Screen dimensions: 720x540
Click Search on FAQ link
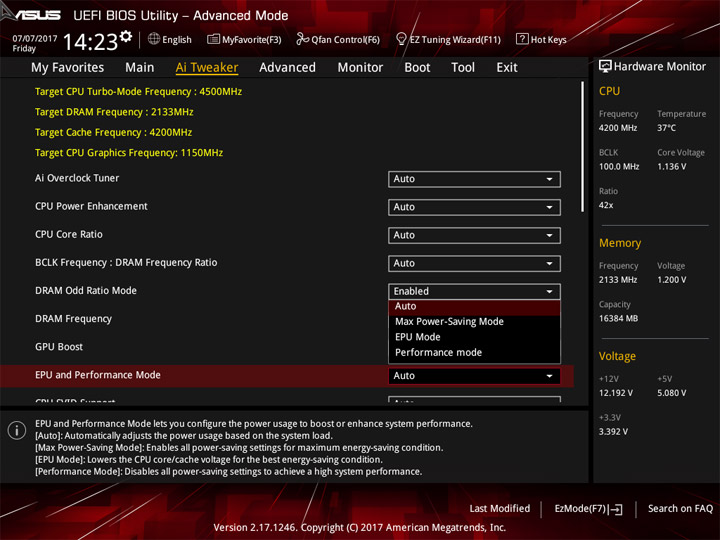click(x=680, y=509)
